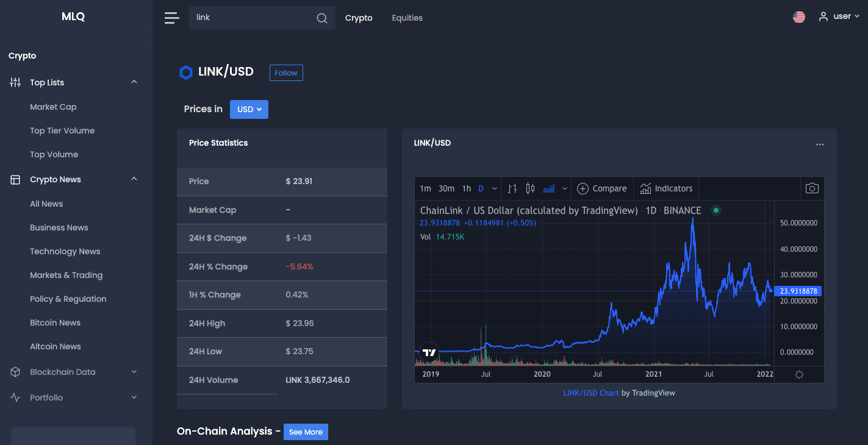Switch to the Crypto tab

359,18
